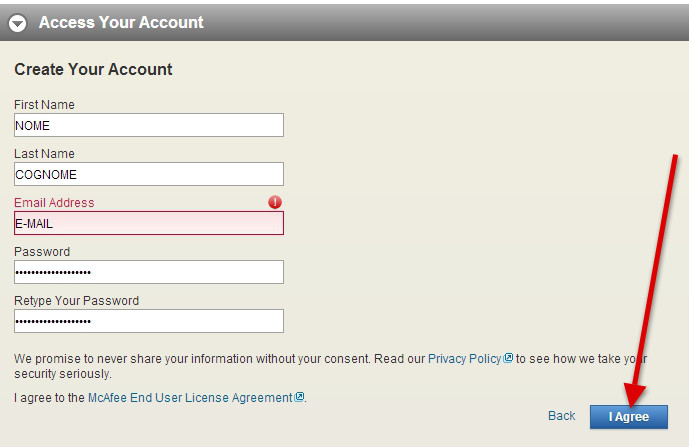This screenshot has height=447, width=689.
Task: Collapse the Access Your Account section arrow
Action: [17, 23]
